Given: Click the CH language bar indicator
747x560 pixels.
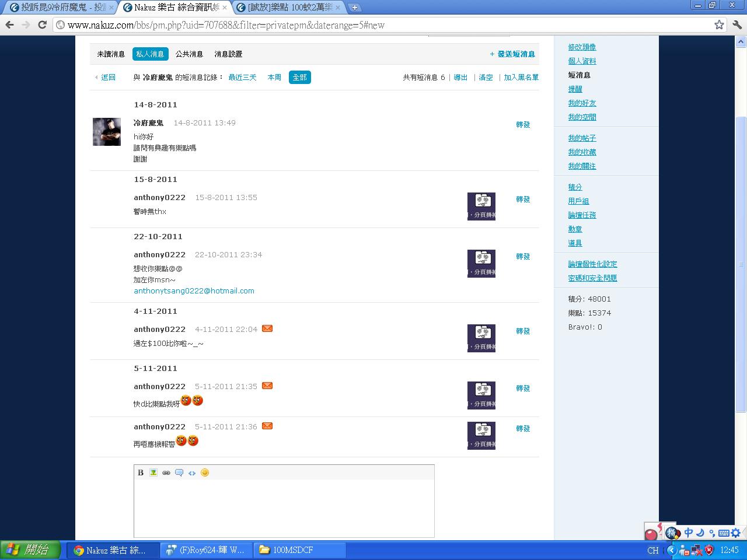Looking at the screenshot, I should tap(653, 549).
